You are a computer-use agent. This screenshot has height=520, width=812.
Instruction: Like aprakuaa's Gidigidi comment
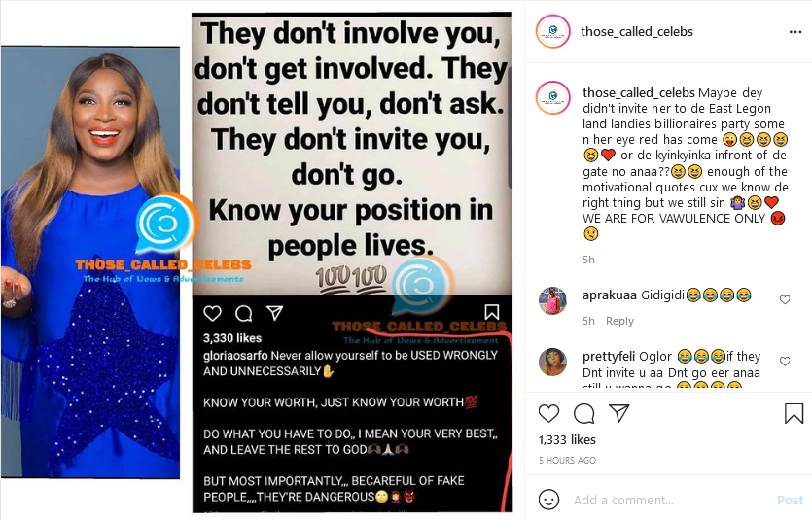(x=785, y=299)
